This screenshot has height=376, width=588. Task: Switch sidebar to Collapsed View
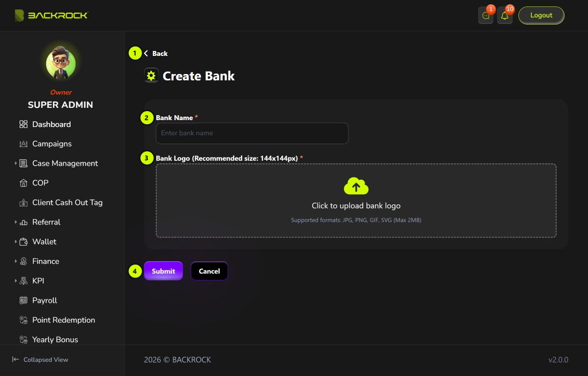[x=40, y=360]
